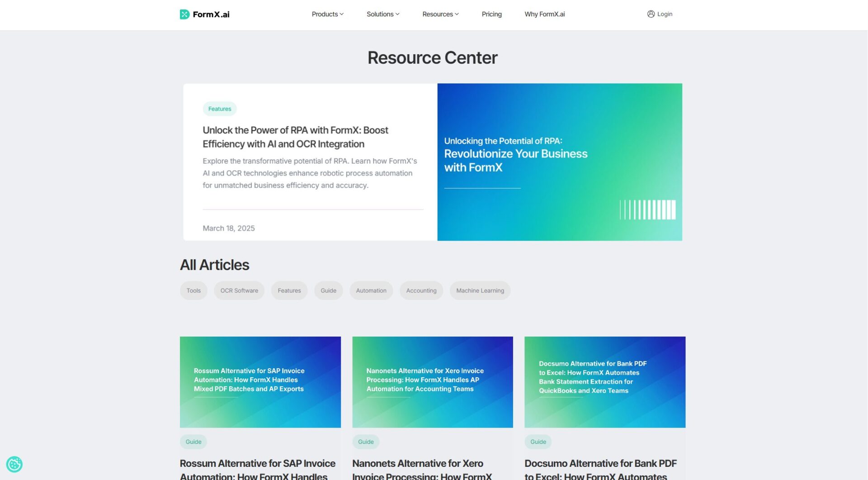The height and width of the screenshot is (480, 868).
Task: Filter articles by OCR Software tag
Action: [239, 290]
